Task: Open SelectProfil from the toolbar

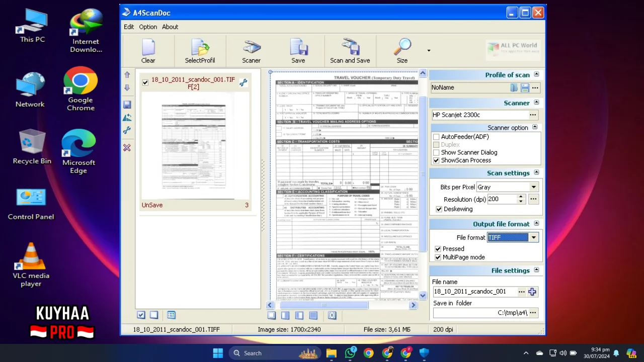Action: pos(200,51)
